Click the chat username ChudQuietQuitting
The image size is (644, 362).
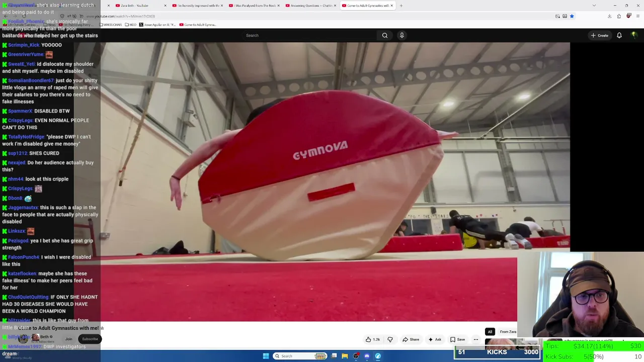[28, 297]
